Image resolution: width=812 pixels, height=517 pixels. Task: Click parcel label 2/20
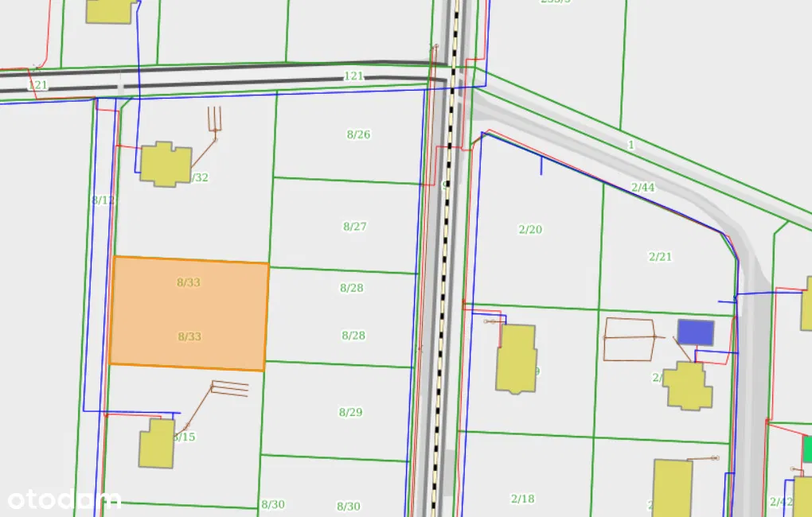(x=530, y=230)
